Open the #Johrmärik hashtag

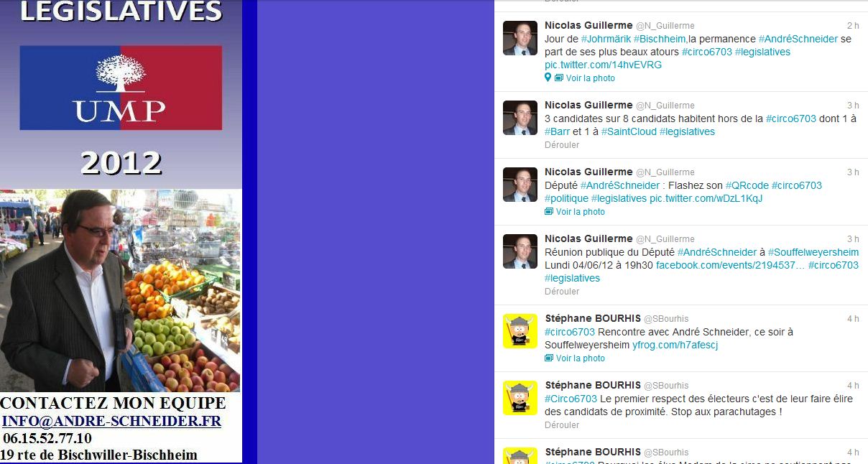click(606, 39)
